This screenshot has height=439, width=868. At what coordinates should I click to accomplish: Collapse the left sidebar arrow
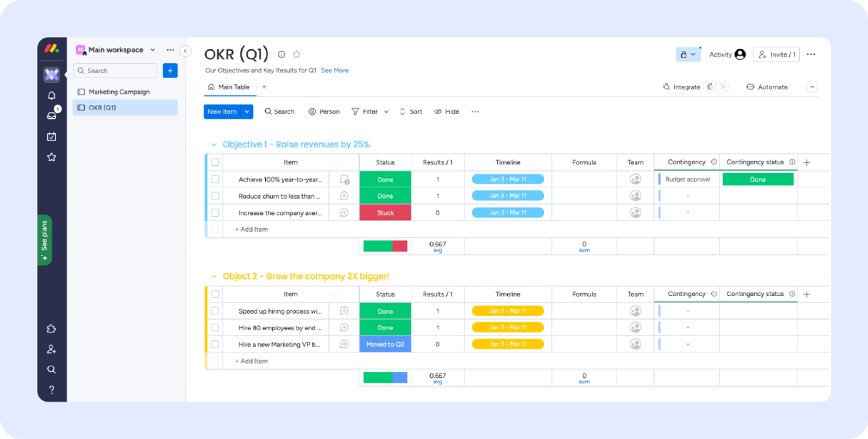click(186, 51)
